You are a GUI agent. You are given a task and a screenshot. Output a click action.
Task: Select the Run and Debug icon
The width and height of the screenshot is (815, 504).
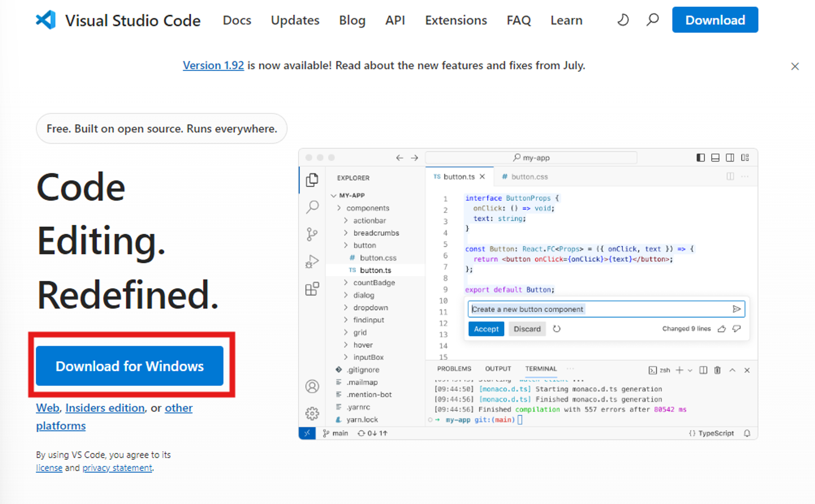coord(312,262)
